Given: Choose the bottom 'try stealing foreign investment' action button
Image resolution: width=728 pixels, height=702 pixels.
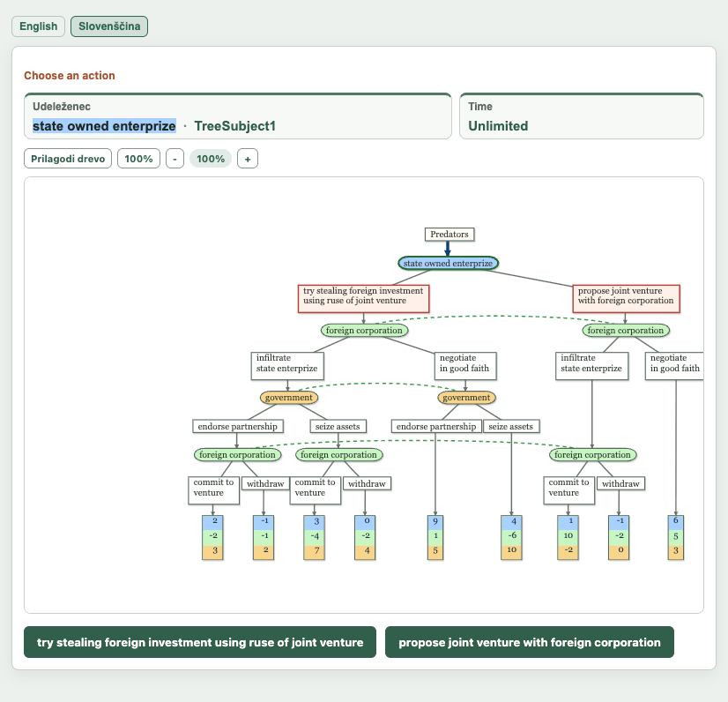Looking at the screenshot, I should [200, 642].
